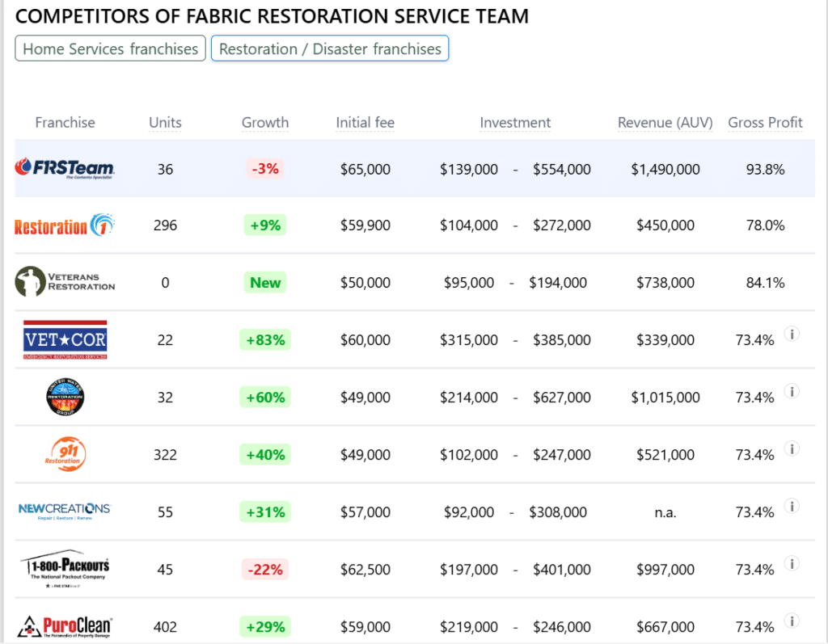Click the +29% growth badge
This screenshot has width=828, height=644.
[x=265, y=626]
